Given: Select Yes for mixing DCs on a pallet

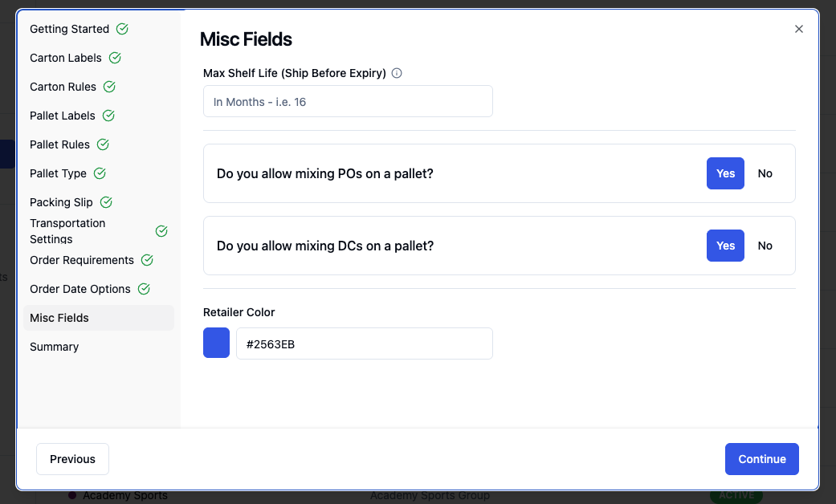Looking at the screenshot, I should (x=725, y=246).
